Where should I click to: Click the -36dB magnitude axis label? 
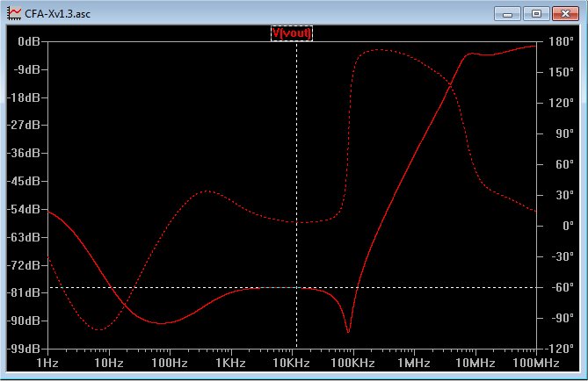click(x=23, y=153)
